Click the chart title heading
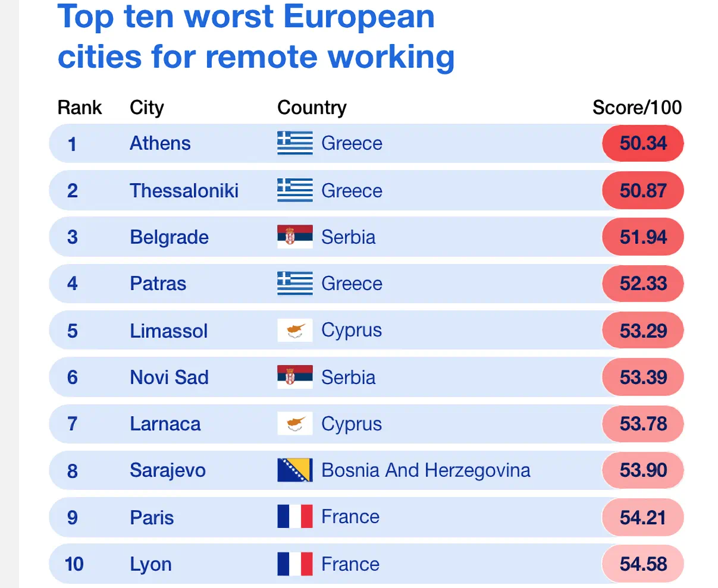Screen dimensions: 718x588 [x=256, y=37]
